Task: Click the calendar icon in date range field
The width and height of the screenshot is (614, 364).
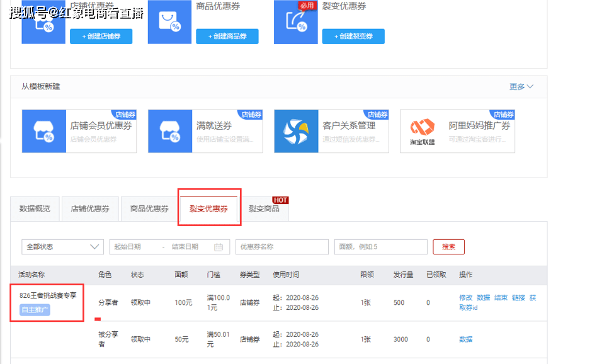Action: point(219,247)
